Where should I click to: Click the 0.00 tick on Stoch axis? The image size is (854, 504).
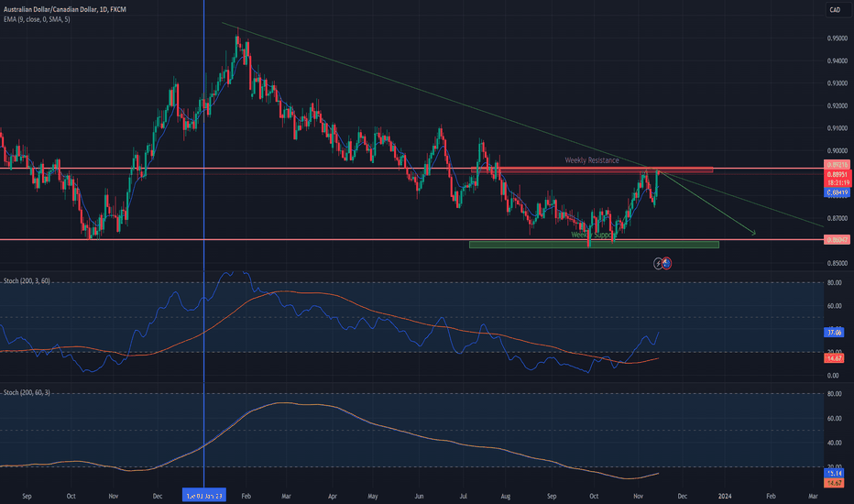point(833,376)
